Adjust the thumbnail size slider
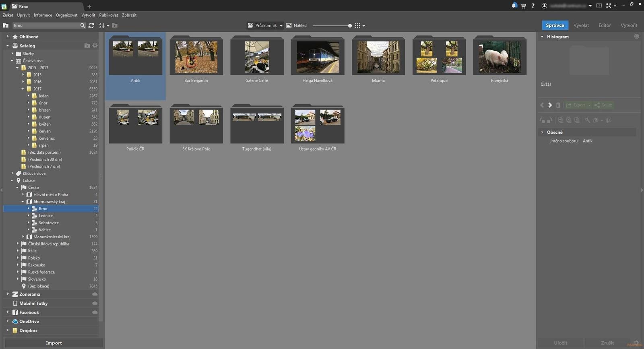This screenshot has width=644, height=349. 350,26
